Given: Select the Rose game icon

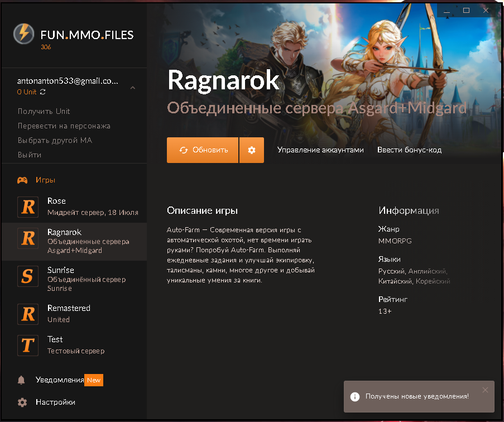Looking at the screenshot, I should coord(28,207).
